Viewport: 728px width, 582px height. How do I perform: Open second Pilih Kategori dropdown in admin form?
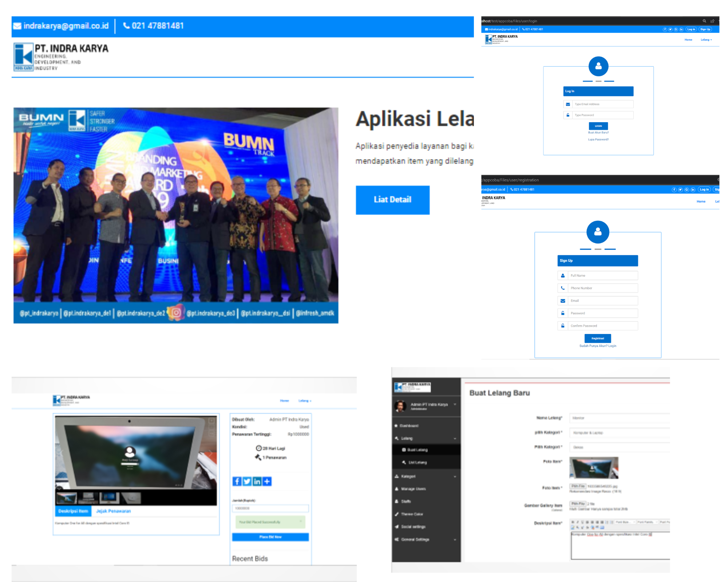[620, 447]
